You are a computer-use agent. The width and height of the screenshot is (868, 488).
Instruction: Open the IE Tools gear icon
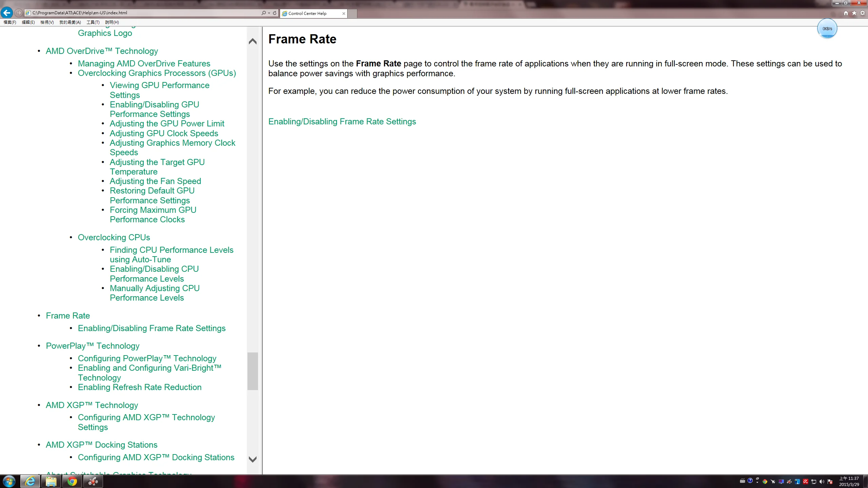pyautogui.click(x=863, y=13)
